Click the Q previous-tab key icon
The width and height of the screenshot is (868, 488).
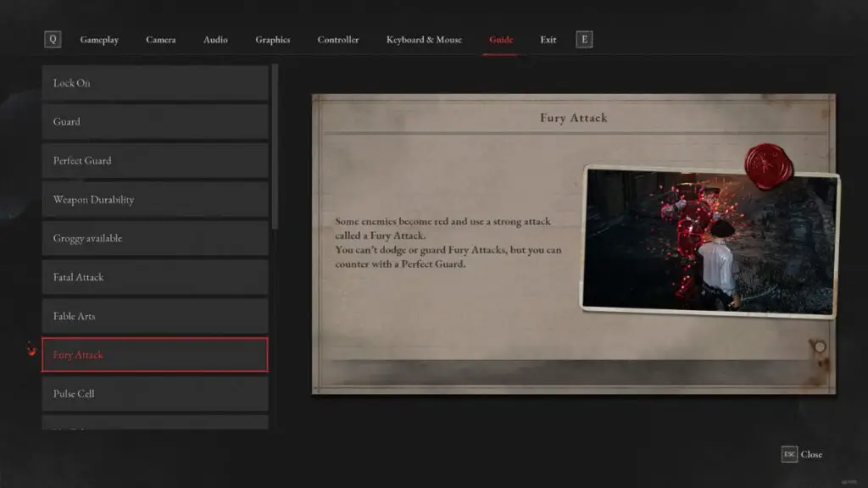53,39
